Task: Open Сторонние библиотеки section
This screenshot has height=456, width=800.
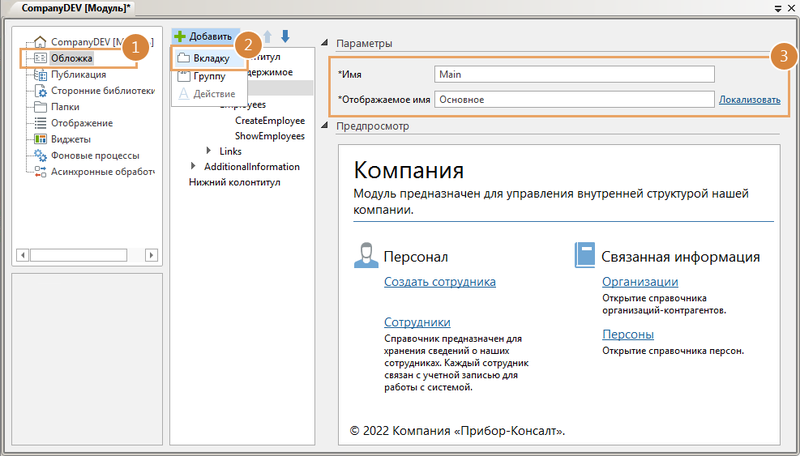Action: coord(103,91)
